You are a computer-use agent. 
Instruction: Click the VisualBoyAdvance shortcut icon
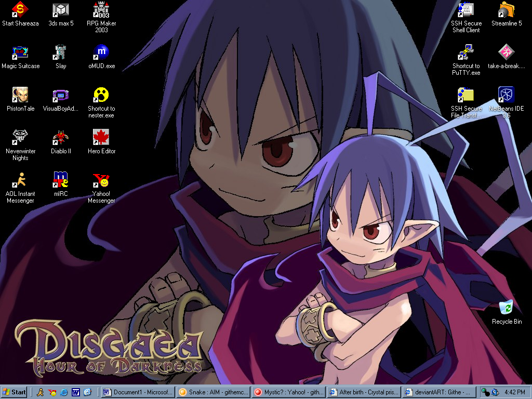click(61, 96)
